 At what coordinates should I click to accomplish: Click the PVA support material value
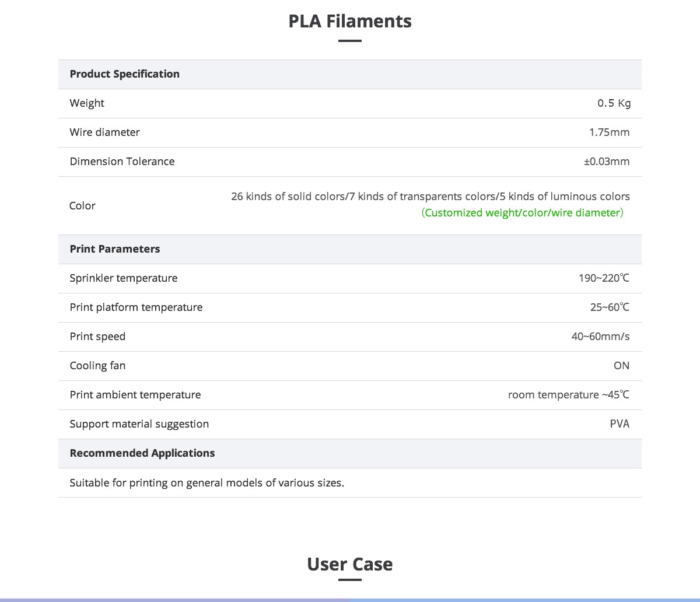620,424
